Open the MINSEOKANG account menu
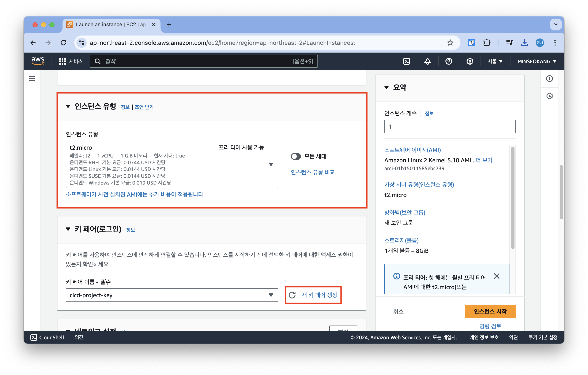Screen dimensions: 588x375 tap(536, 61)
